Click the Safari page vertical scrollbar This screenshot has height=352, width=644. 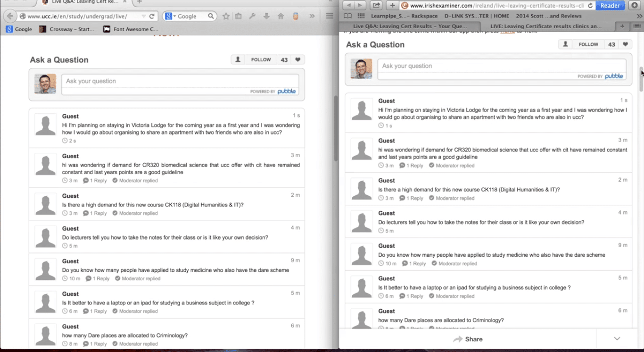click(x=641, y=80)
